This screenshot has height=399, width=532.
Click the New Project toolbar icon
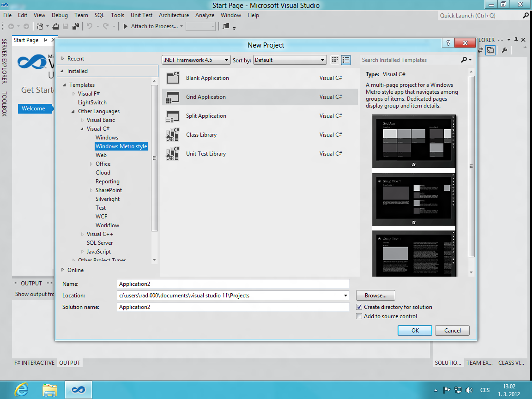(40, 26)
